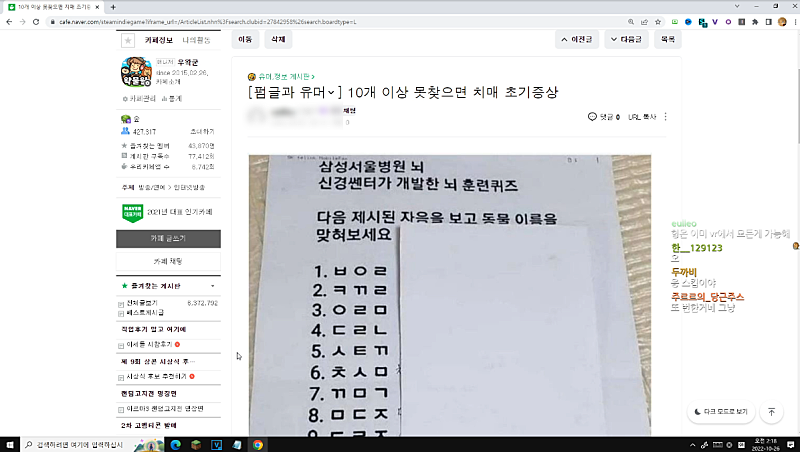Expand the tab search chevron
This screenshot has height=452, width=800.
click(x=737, y=6)
